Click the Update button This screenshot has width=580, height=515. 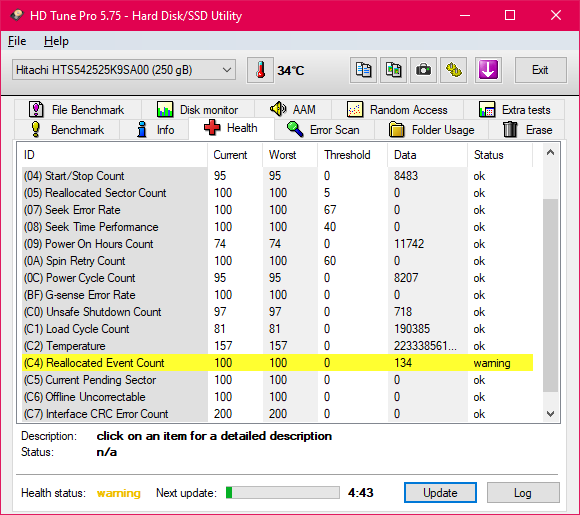click(440, 492)
